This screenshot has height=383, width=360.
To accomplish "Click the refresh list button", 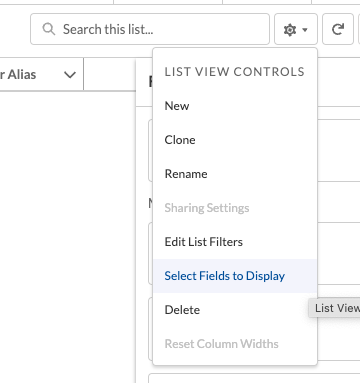I will coord(338,29).
